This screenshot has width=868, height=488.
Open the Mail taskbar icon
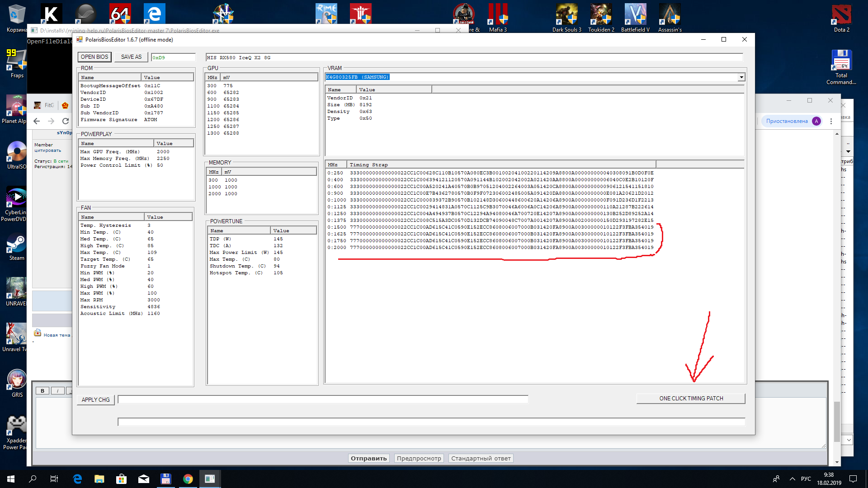coord(144,479)
